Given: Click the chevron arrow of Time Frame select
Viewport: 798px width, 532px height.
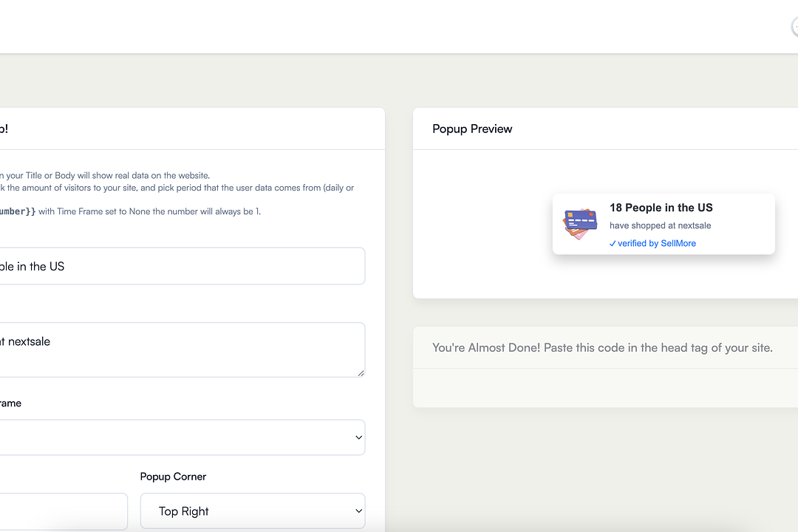Looking at the screenshot, I should pos(359,437).
